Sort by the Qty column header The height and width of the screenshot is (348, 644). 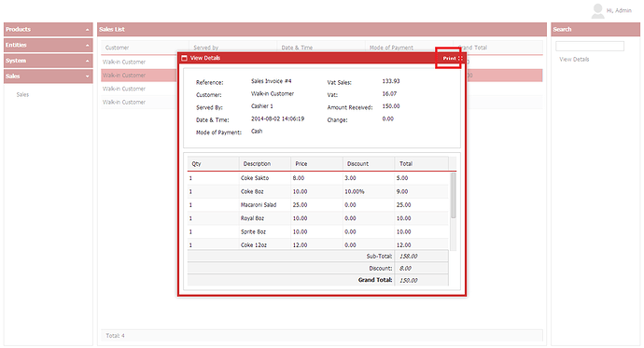pyautogui.click(x=213, y=163)
